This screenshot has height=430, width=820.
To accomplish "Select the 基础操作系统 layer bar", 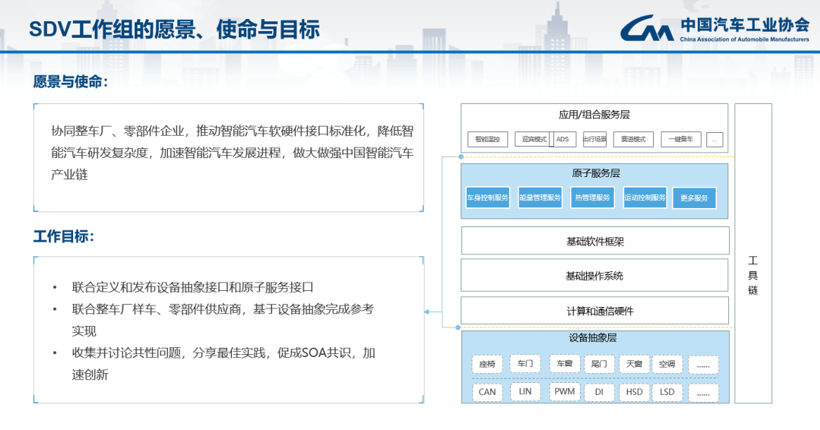I will (594, 276).
